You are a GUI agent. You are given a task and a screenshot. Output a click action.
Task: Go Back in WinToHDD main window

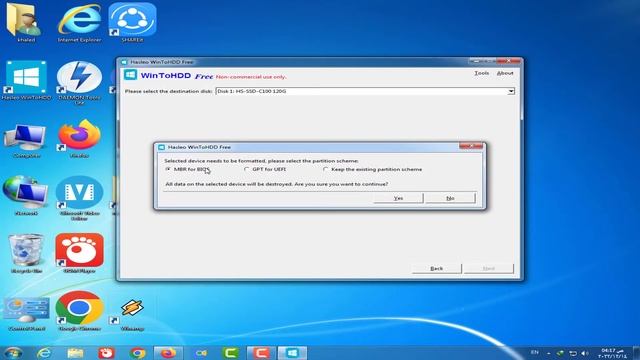point(437,269)
